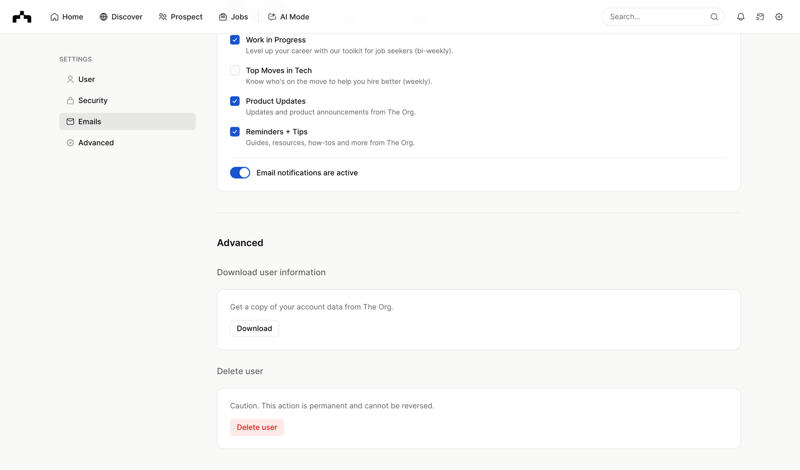The height and width of the screenshot is (470, 800).
Task: Select User settings section
Action: coord(128,79)
